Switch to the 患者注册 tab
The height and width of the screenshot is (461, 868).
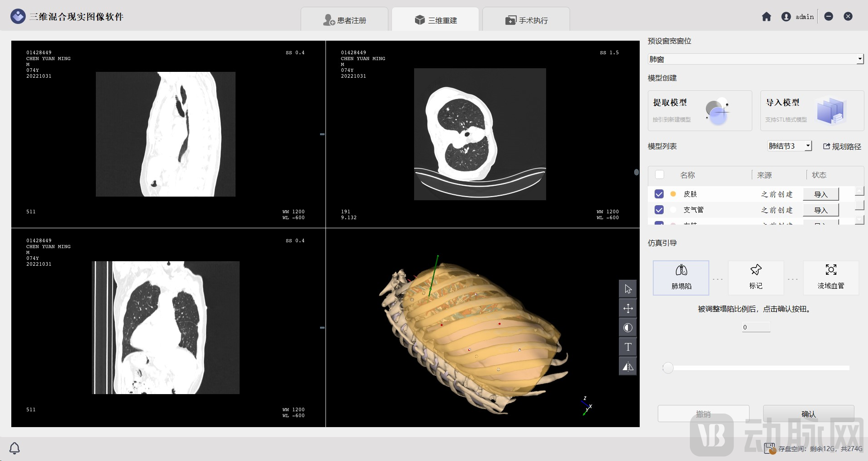(x=344, y=20)
